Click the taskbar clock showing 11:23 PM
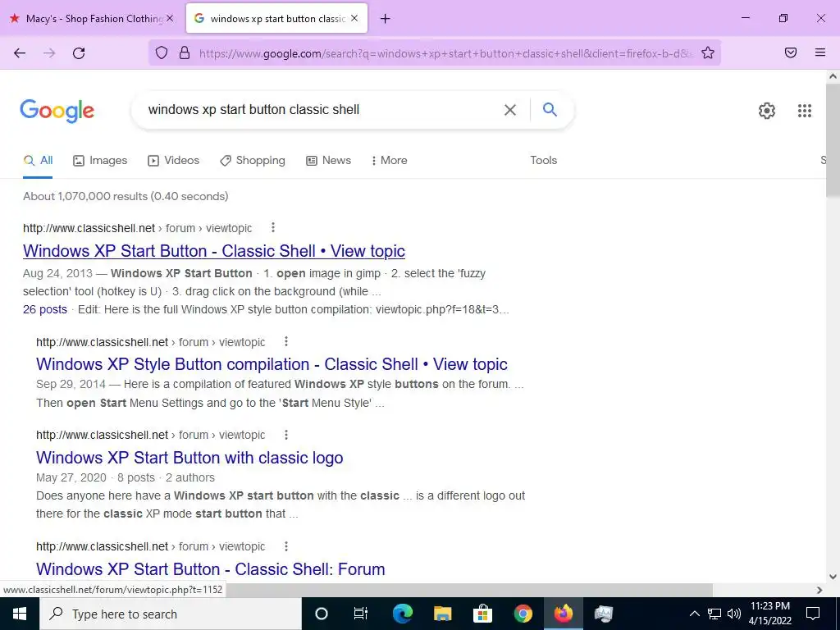 point(769,614)
